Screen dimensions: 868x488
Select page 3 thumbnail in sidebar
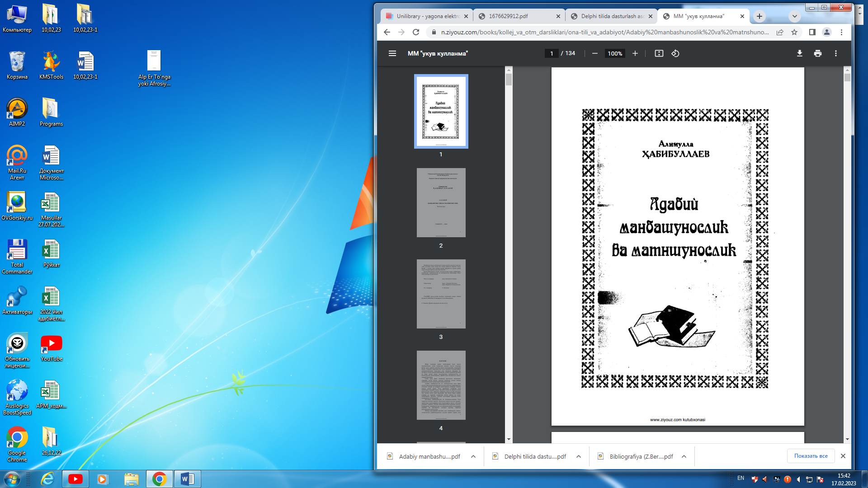pyautogui.click(x=441, y=294)
